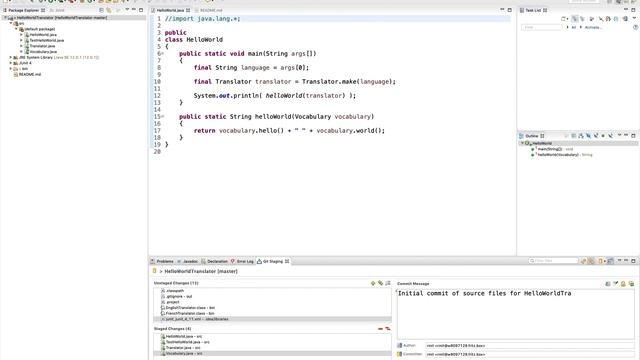
Task: Collapse the default package node
Action: point(16,29)
